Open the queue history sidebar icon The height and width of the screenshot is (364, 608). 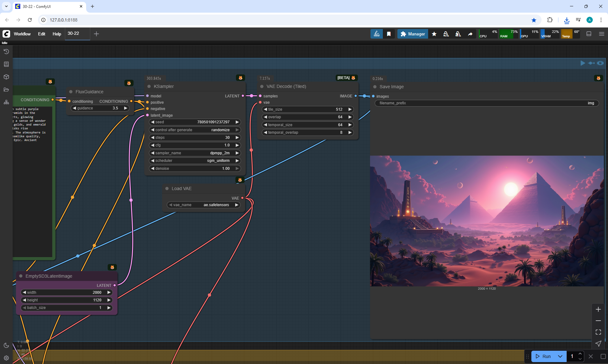click(x=6, y=52)
